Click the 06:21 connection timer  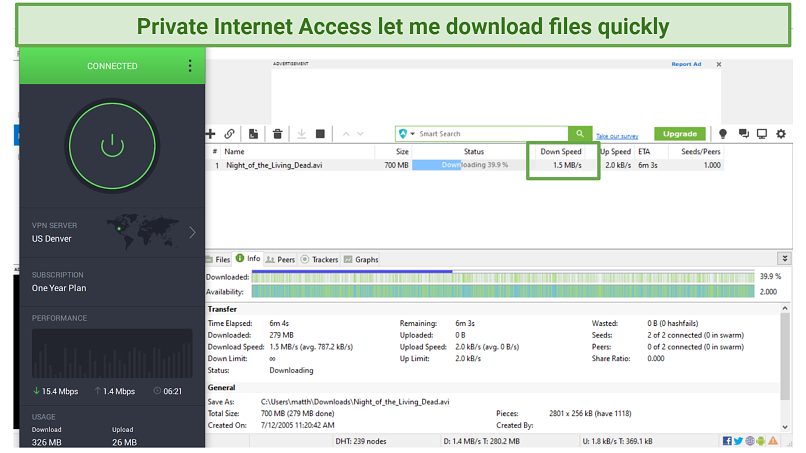point(168,391)
